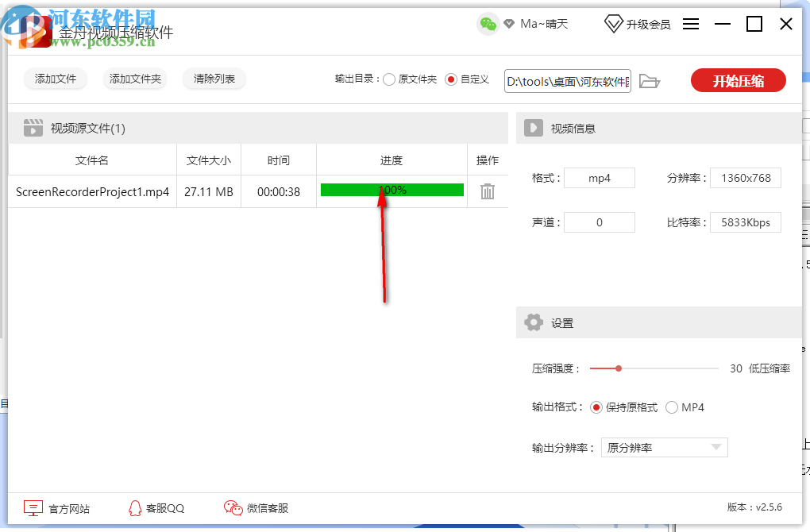Viewport: 810px width, 532px height.
Task: Click the folder browse icon beside output path
Action: pos(650,80)
